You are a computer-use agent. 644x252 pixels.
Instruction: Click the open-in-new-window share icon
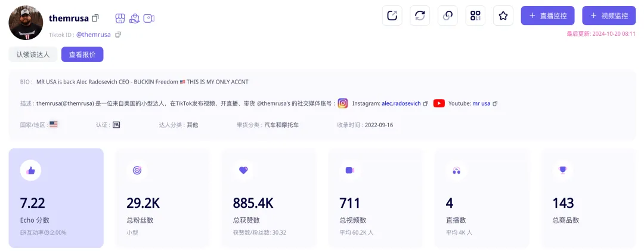(x=392, y=16)
